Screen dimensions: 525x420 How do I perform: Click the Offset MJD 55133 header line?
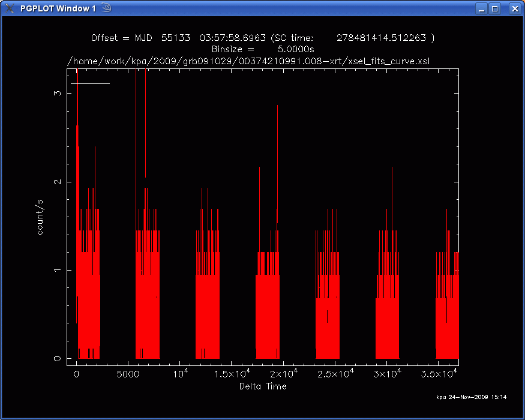coord(263,38)
